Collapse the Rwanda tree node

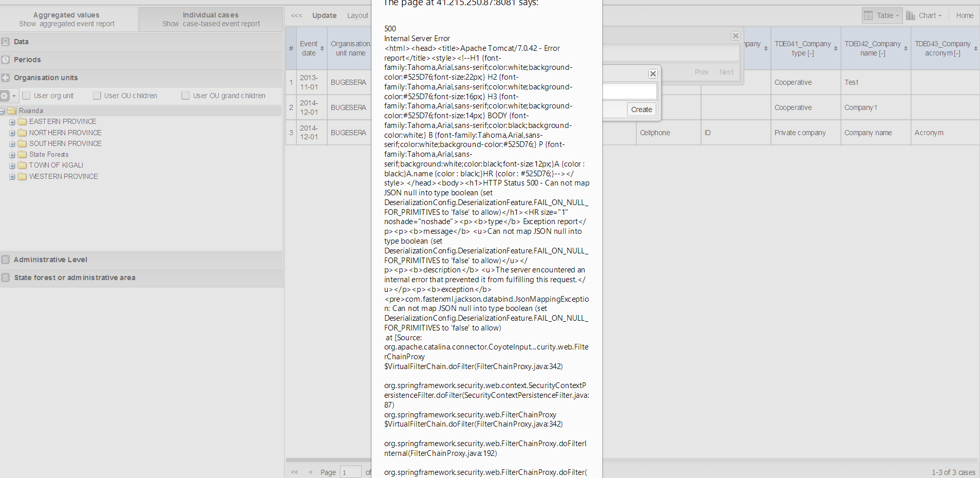3,111
